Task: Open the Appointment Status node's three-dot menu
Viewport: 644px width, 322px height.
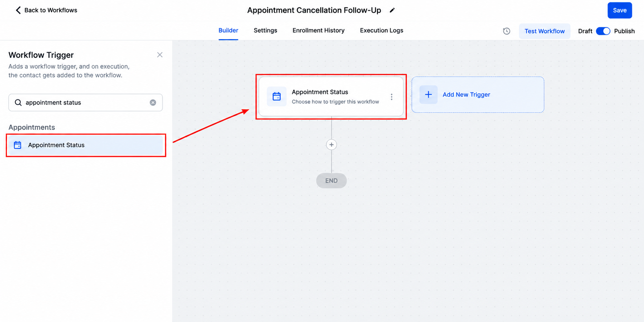Action: pos(391,97)
